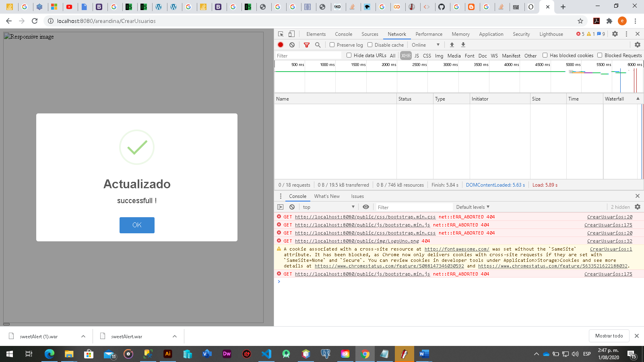Viewport: 644px width, 362px height.
Task: Open the network search magnifier
Action: click(x=318, y=45)
